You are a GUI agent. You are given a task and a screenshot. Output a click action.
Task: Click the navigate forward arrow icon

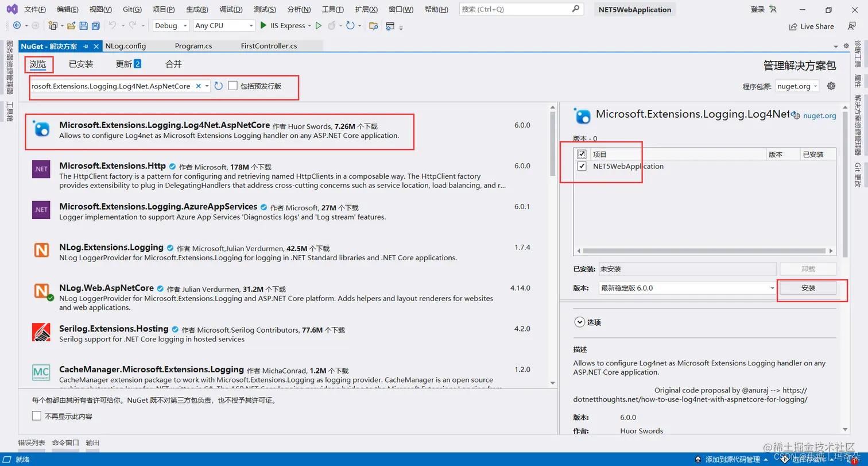(35, 26)
